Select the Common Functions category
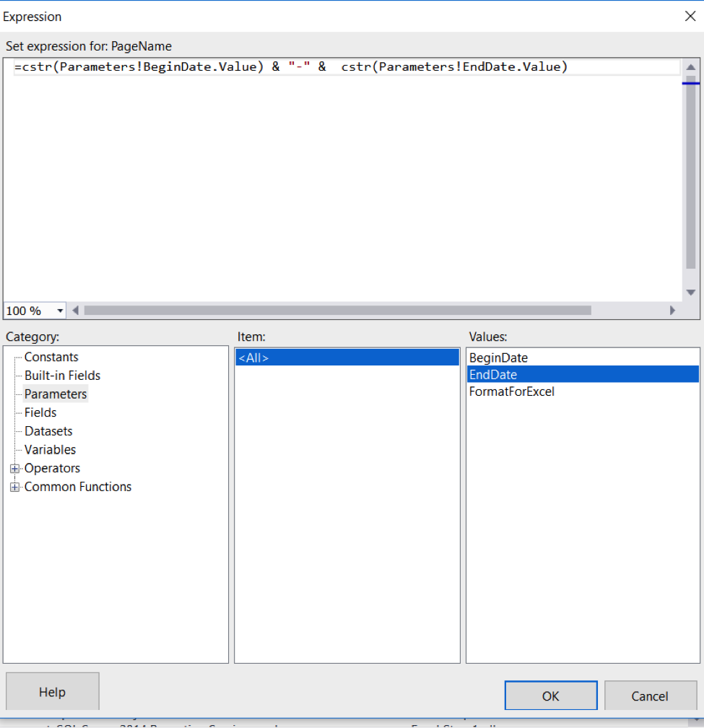This screenshot has height=728, width=704. (77, 487)
